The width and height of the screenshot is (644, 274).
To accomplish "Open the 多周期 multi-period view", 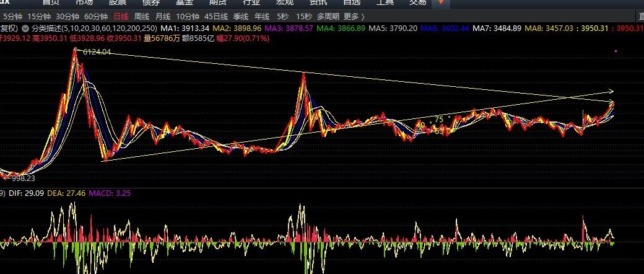I will tap(328, 17).
